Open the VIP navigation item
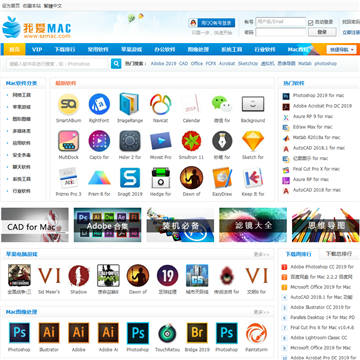The height and width of the screenshot is (360, 360). tap(37, 49)
